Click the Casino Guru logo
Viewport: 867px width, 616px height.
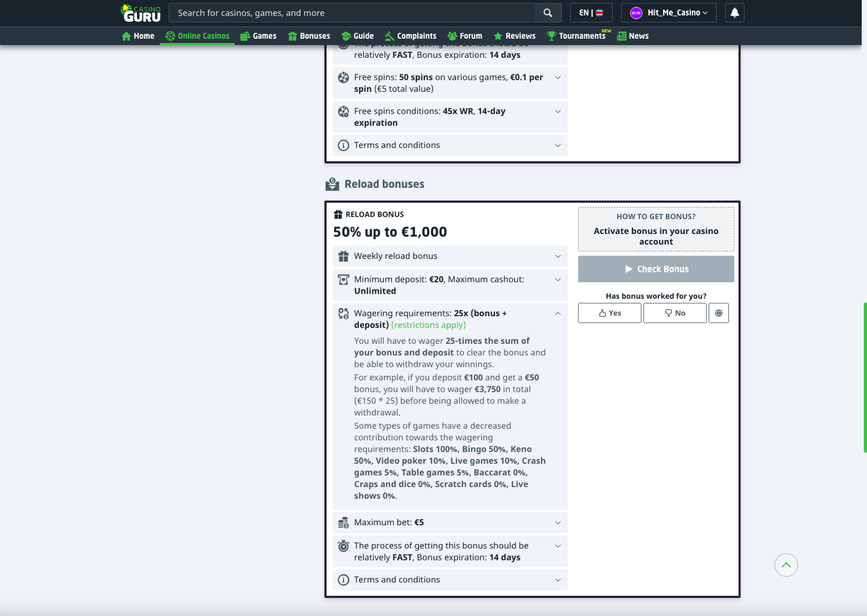coord(140,13)
